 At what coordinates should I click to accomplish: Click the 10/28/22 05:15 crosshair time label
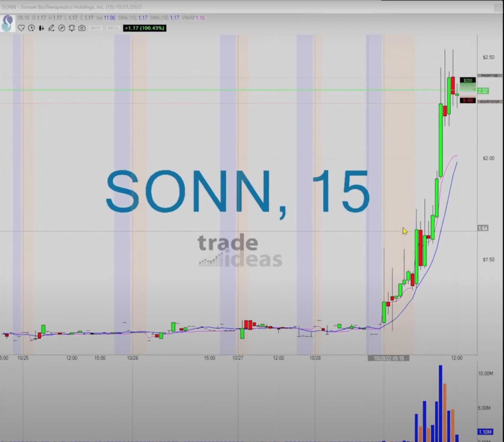[389, 358]
